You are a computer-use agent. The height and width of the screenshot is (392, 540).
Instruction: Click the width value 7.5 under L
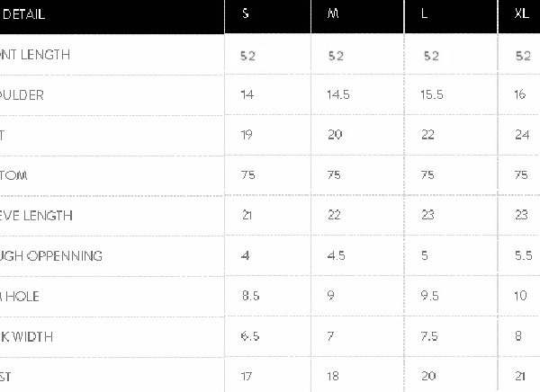[x=430, y=336]
